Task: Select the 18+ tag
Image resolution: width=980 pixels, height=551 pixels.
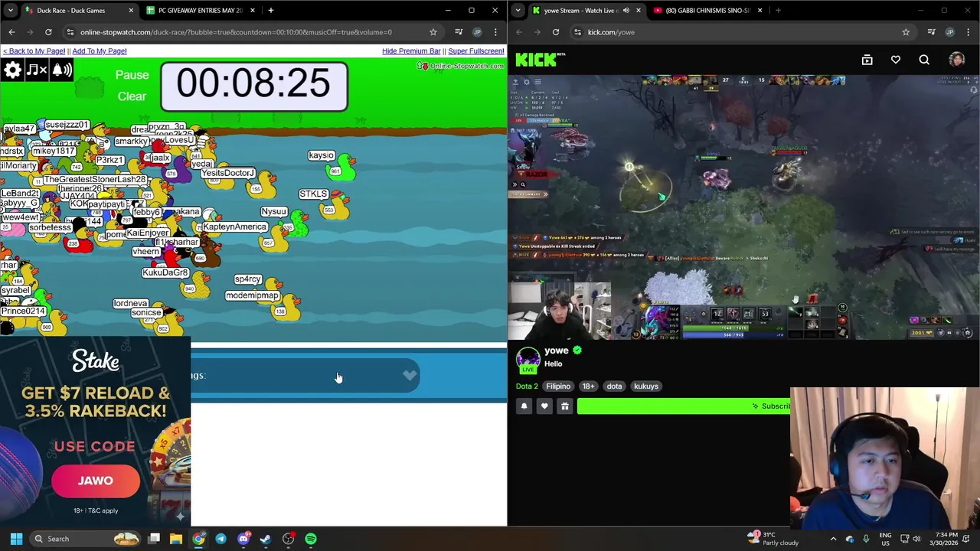Action: [x=588, y=386]
